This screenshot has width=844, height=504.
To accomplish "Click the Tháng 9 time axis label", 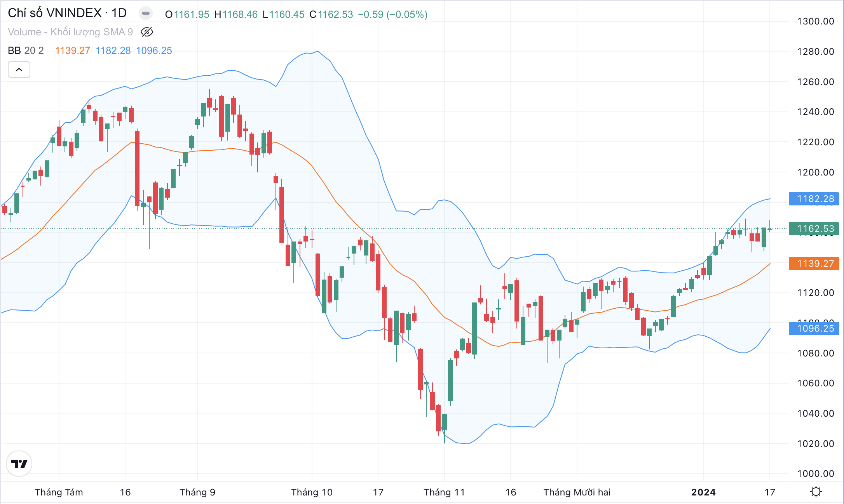I will tap(197, 492).
